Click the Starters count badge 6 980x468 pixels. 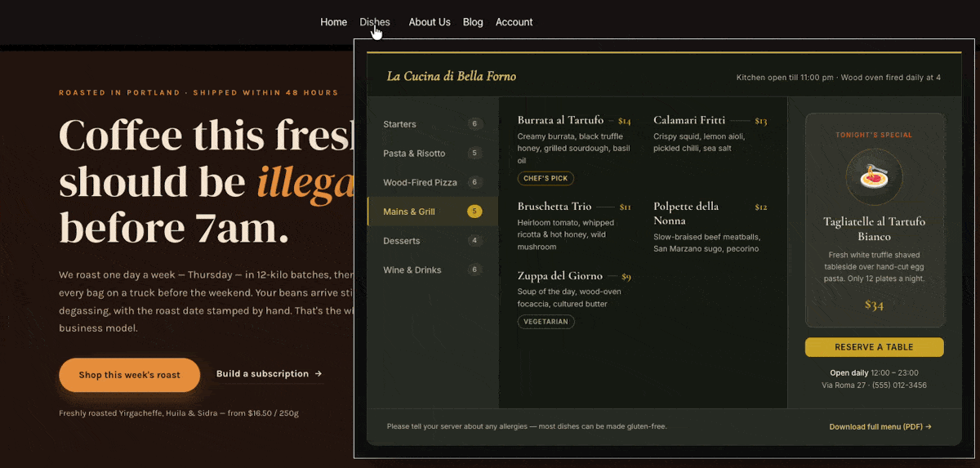pos(474,124)
